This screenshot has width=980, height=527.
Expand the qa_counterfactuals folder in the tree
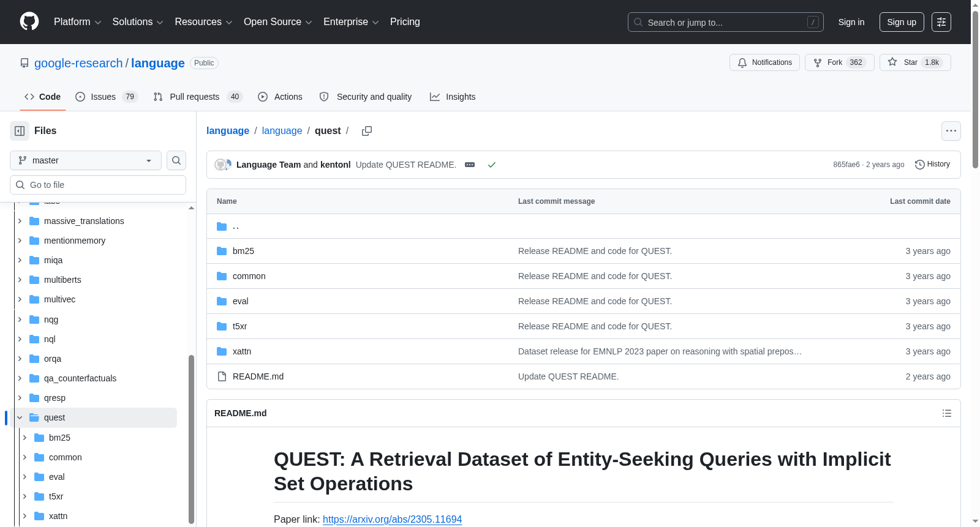pyautogui.click(x=20, y=378)
